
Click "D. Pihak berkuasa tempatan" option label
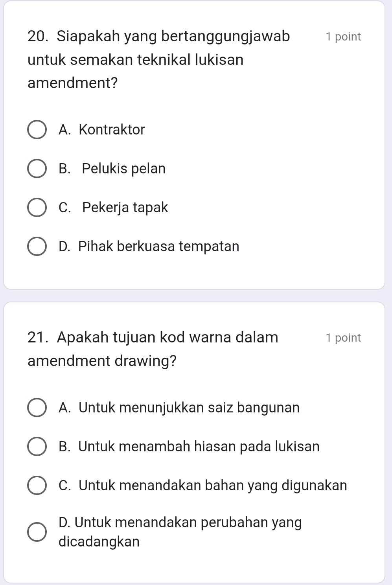coord(149,247)
